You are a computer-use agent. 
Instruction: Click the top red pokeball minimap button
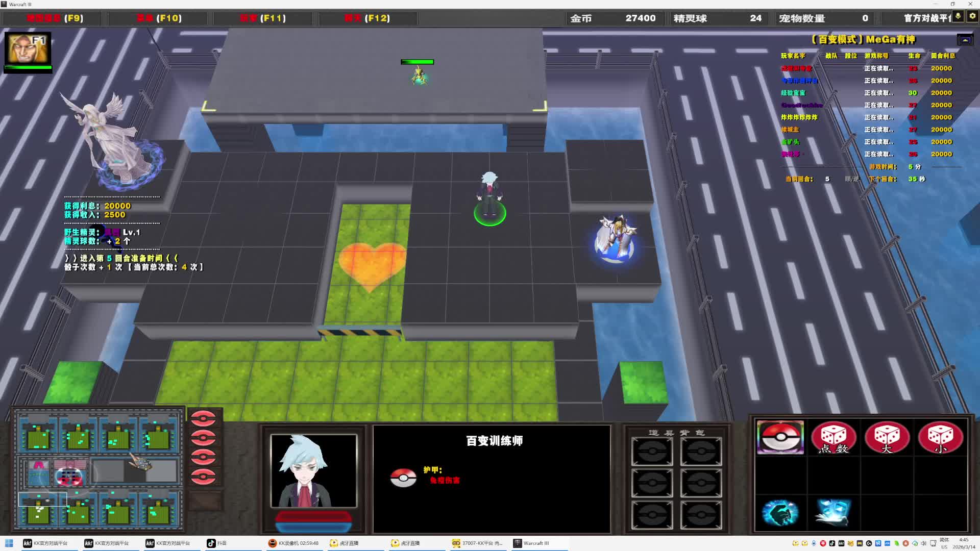pos(203,418)
